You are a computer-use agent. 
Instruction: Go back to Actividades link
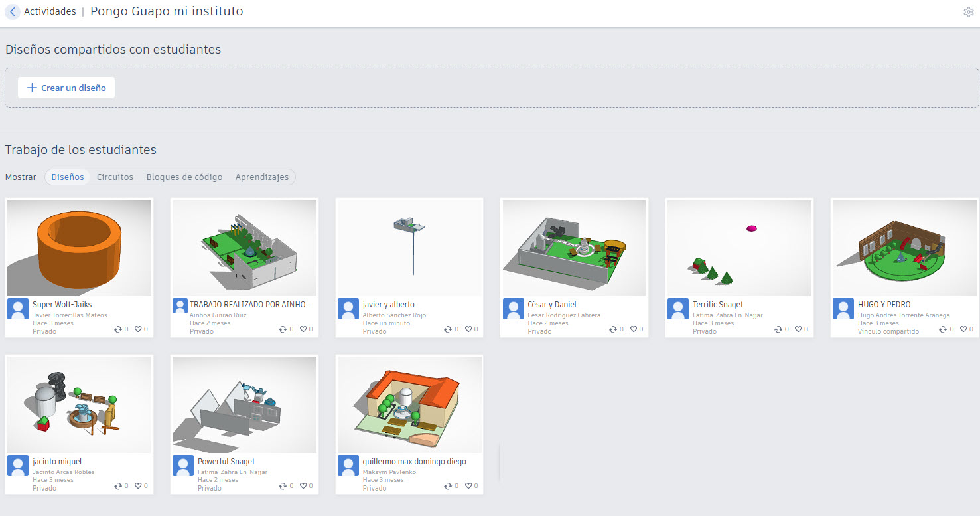tap(50, 11)
